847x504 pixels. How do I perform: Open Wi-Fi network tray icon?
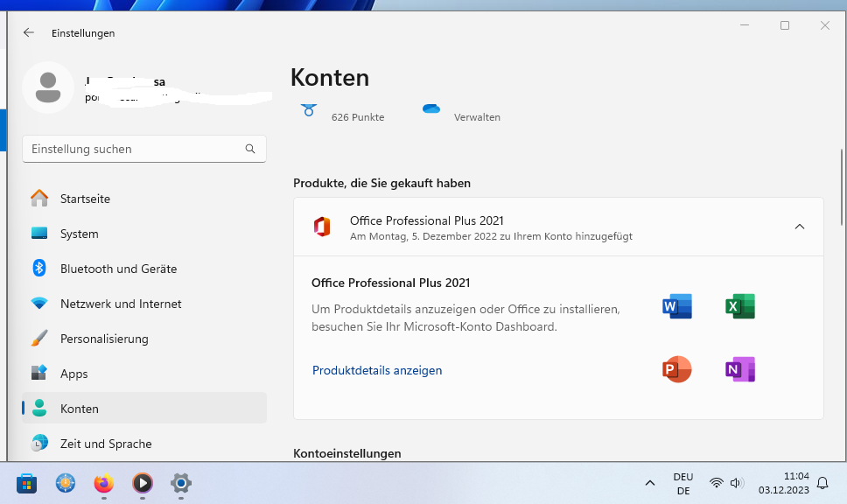pos(717,483)
